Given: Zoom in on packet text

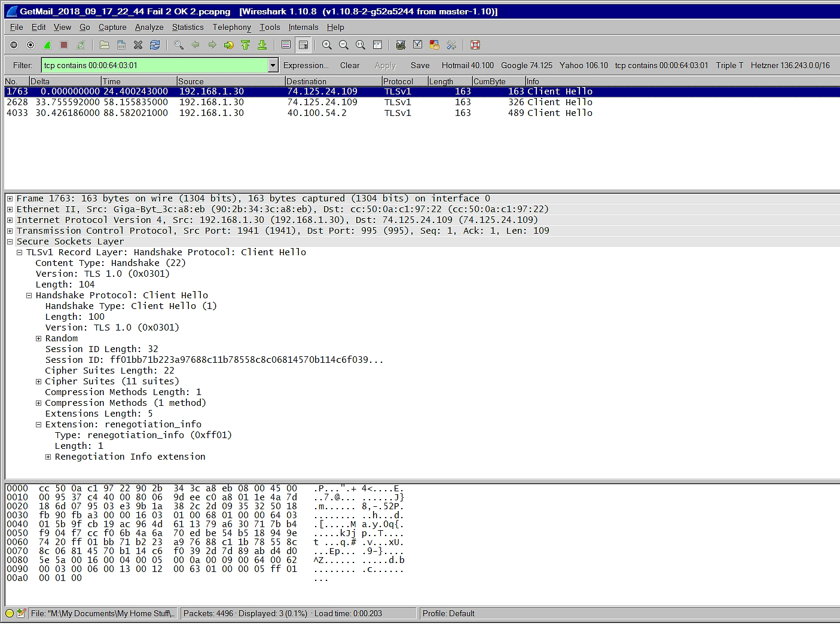Looking at the screenshot, I should 327,45.
